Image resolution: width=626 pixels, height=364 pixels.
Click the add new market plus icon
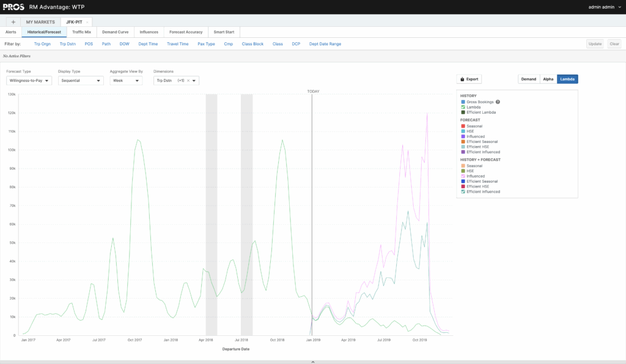click(13, 21)
